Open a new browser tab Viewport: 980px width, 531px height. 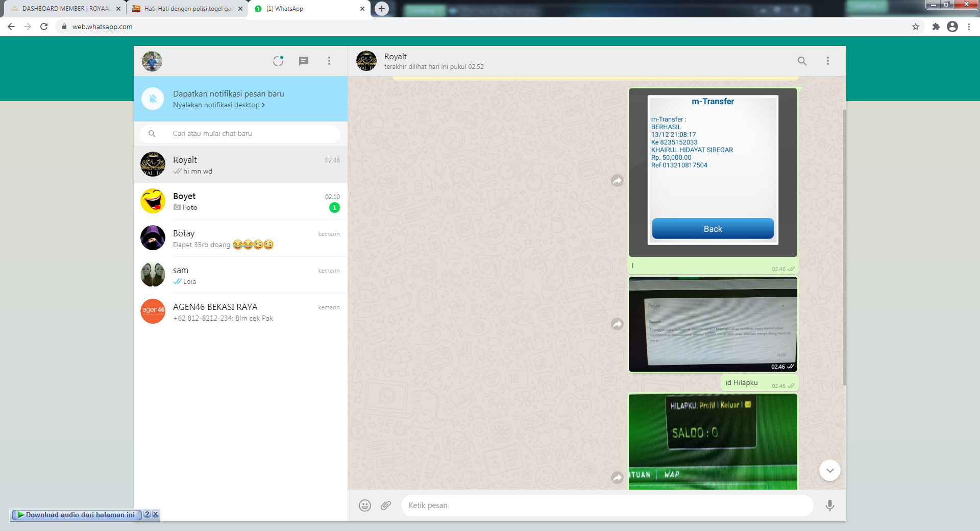[381, 9]
